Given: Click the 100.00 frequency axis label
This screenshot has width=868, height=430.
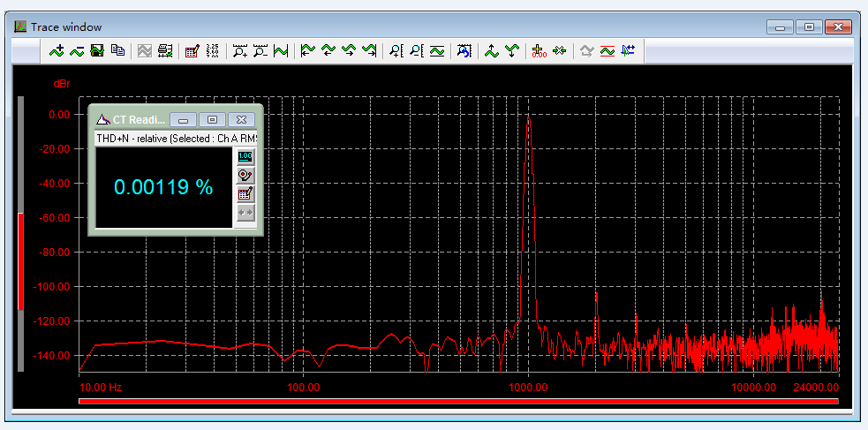Looking at the screenshot, I should pos(304,388).
